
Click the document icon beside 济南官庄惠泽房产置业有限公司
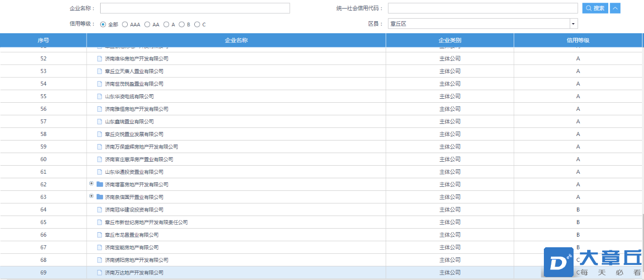[100, 160]
